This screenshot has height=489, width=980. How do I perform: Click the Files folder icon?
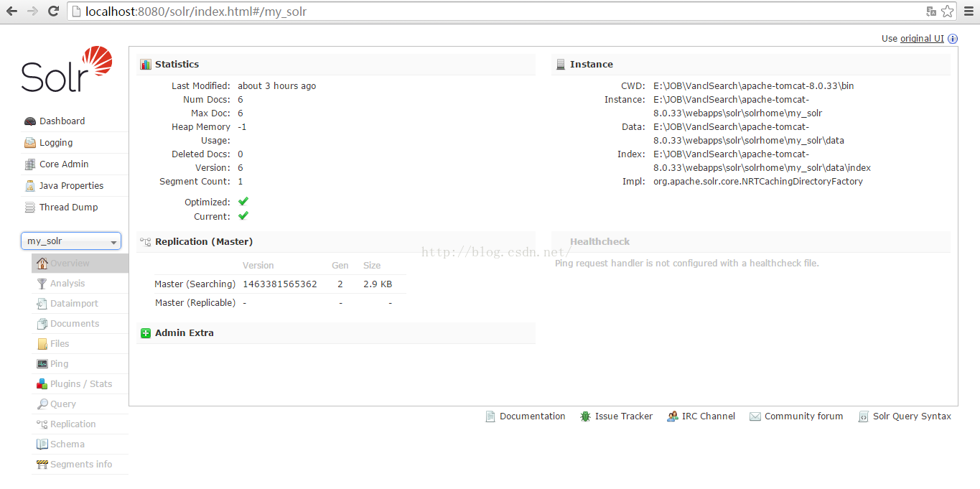pos(42,344)
